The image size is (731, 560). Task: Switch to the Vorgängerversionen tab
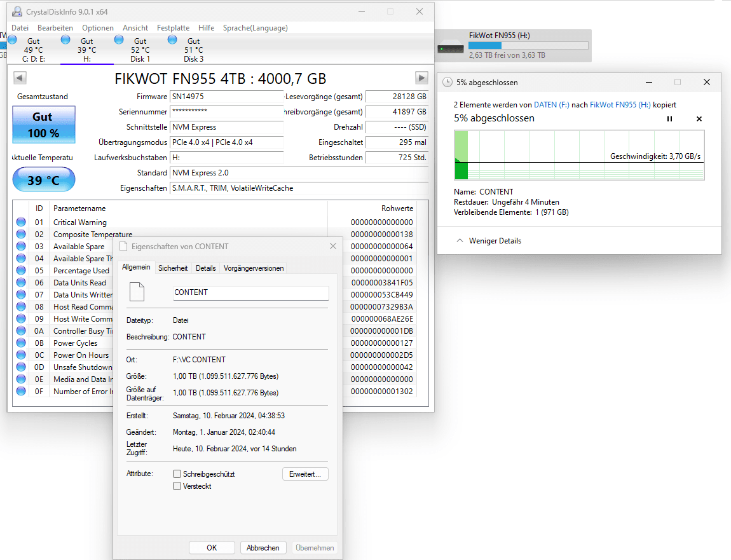(254, 268)
